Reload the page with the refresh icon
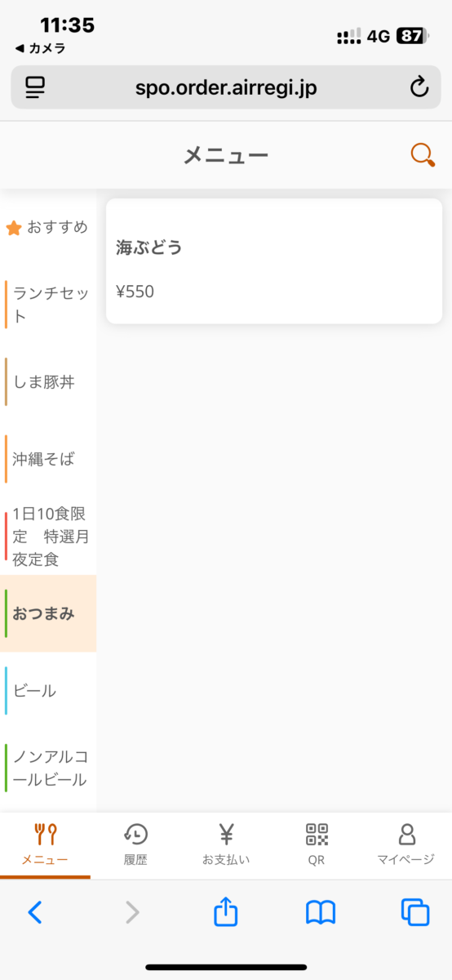Viewport: 452px width, 980px height. pyautogui.click(x=419, y=87)
